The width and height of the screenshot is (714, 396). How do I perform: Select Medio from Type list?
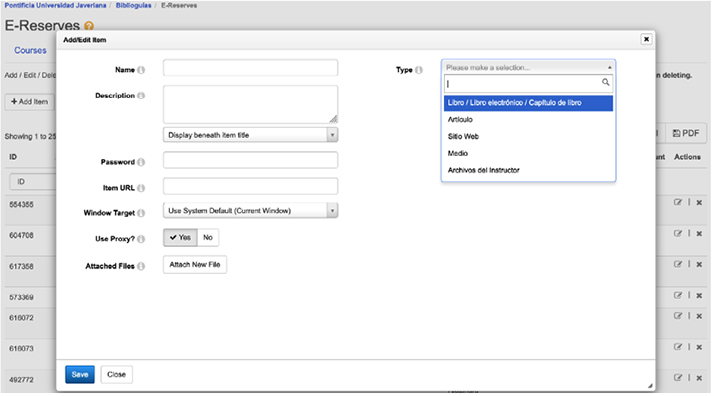pyautogui.click(x=528, y=153)
